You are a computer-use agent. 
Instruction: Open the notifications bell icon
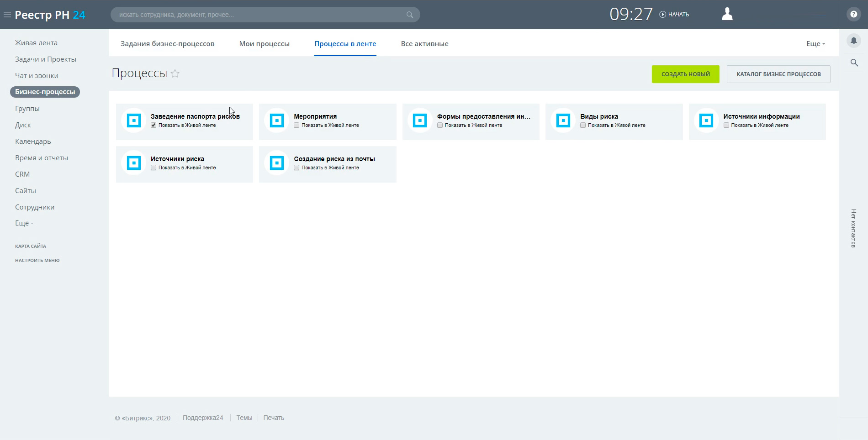point(853,41)
